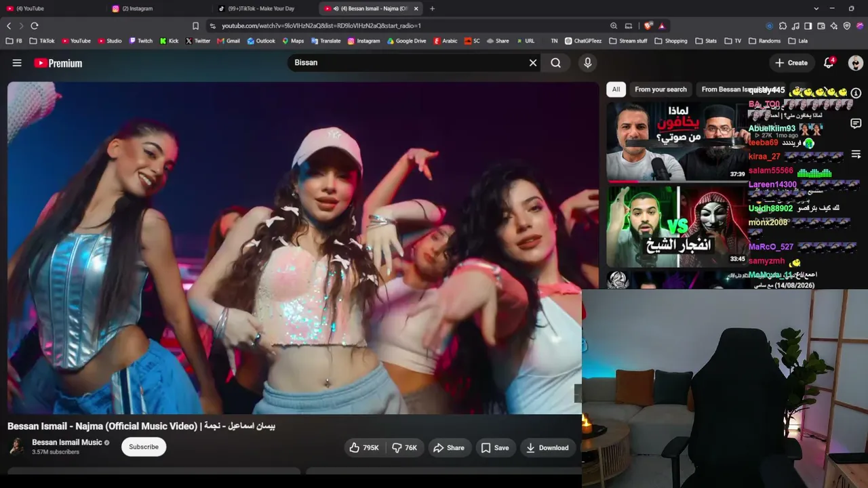Expand the Randoms bookmarks folder
The image size is (868, 488).
(765, 41)
